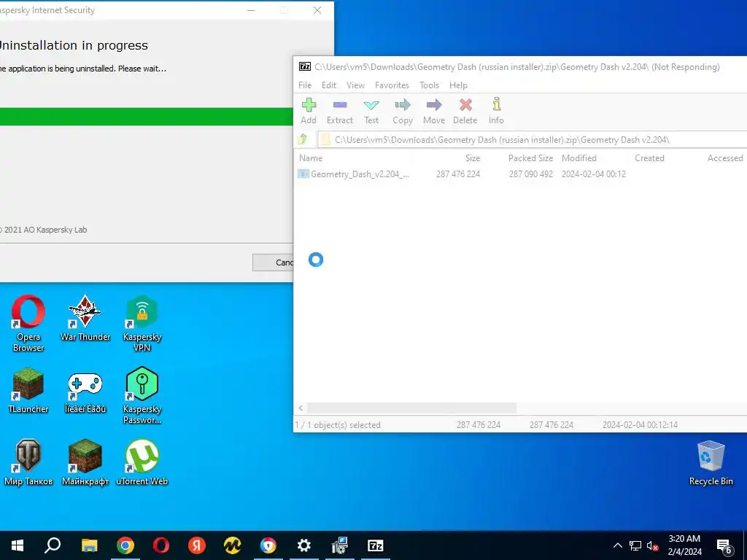Click the red Delete icon in 7-Zip
Image resolution: width=747 pixels, height=560 pixels.
click(x=465, y=111)
